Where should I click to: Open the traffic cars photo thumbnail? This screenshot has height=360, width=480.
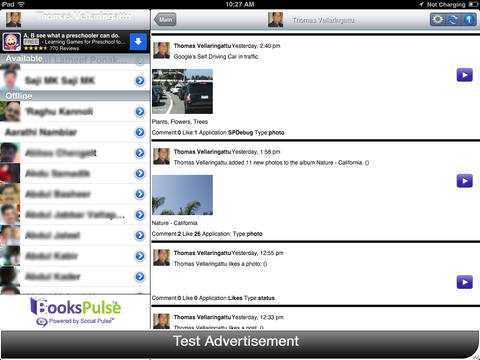coord(182,91)
